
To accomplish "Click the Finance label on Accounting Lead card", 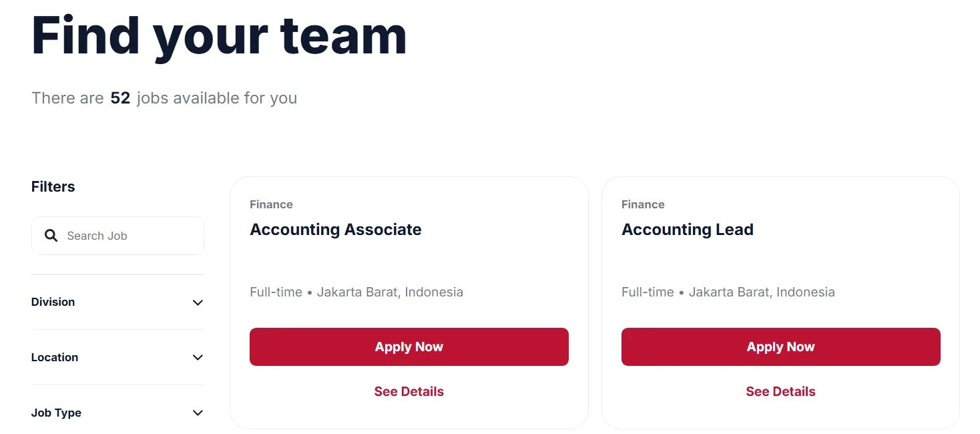I will 643,204.
